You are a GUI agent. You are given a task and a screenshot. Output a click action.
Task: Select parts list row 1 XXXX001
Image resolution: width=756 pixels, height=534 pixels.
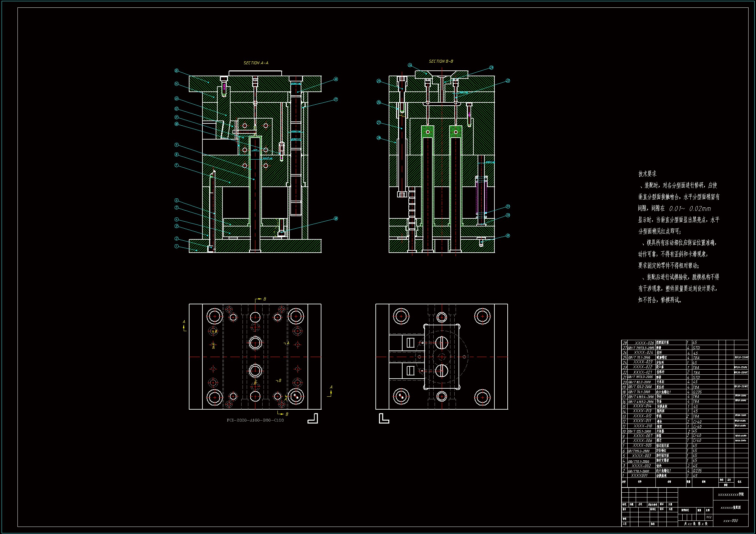[x=640, y=476]
